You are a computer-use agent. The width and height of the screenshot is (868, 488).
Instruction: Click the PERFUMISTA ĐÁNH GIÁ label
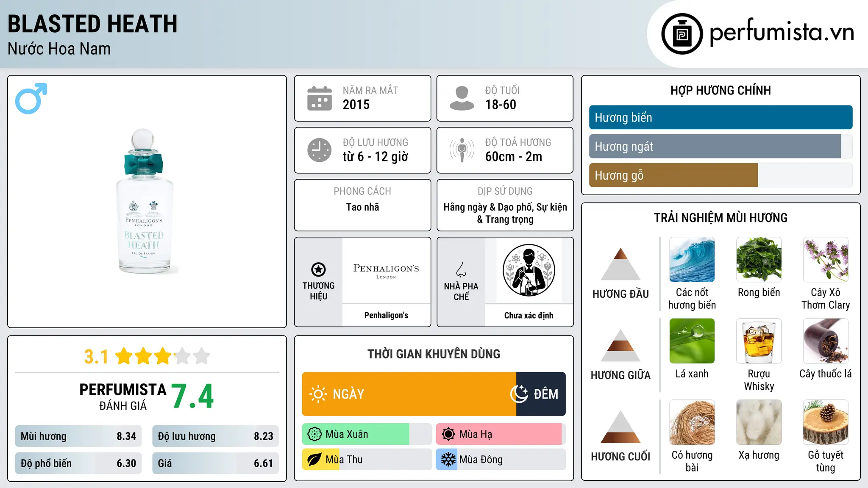pos(123,396)
